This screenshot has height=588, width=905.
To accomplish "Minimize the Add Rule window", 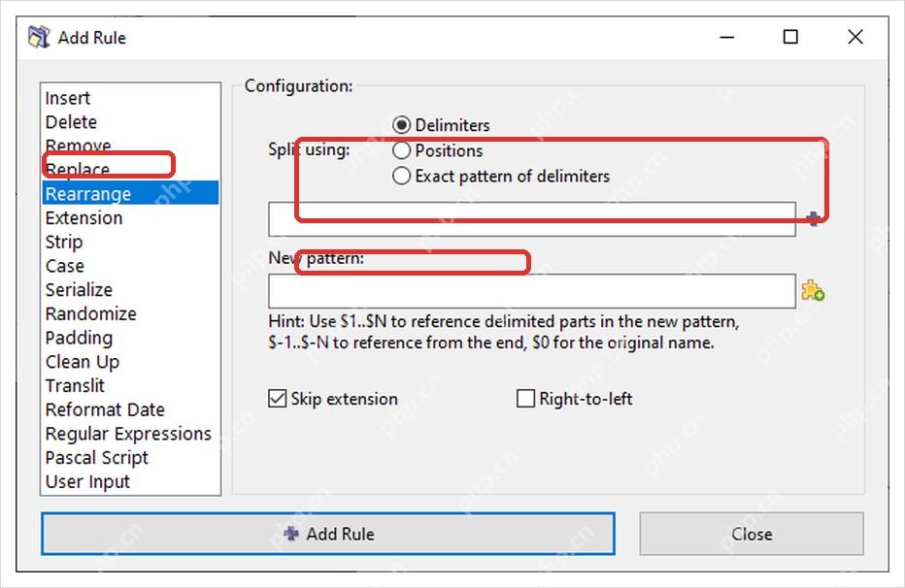I will (x=727, y=38).
